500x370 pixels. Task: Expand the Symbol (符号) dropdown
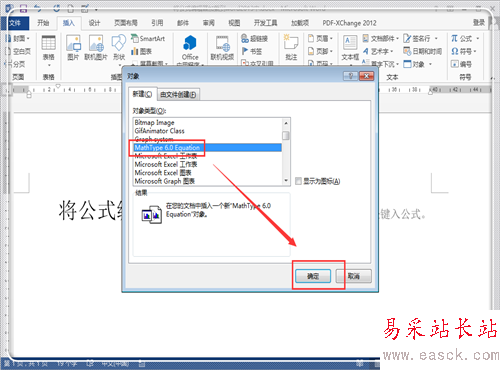pyautogui.click(x=475, y=51)
